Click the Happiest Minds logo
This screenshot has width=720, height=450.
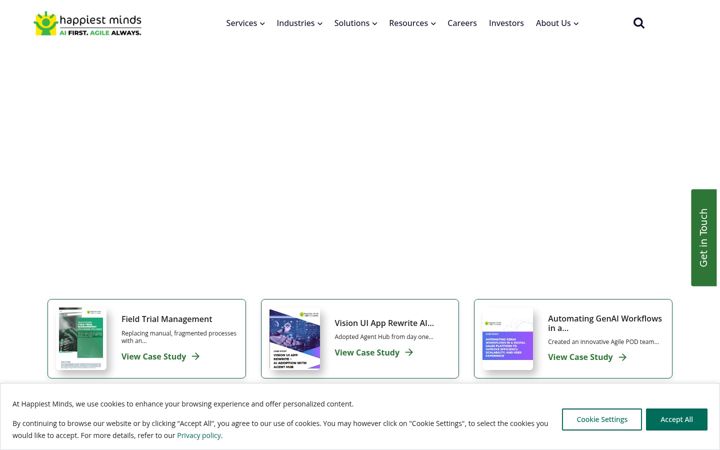88,23
